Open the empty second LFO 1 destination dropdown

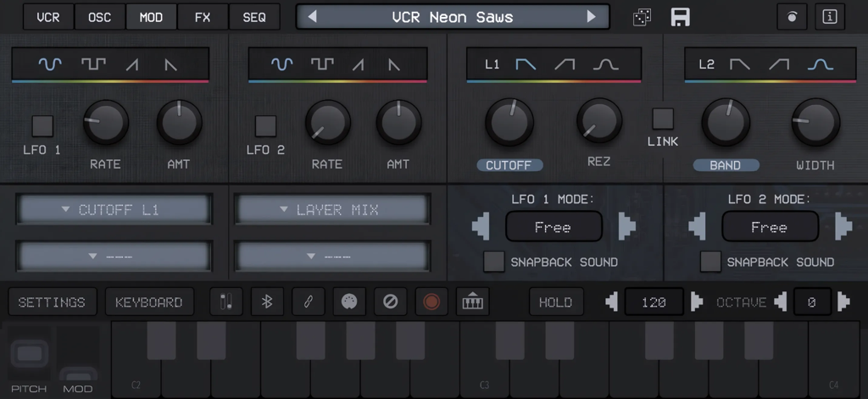(x=114, y=256)
